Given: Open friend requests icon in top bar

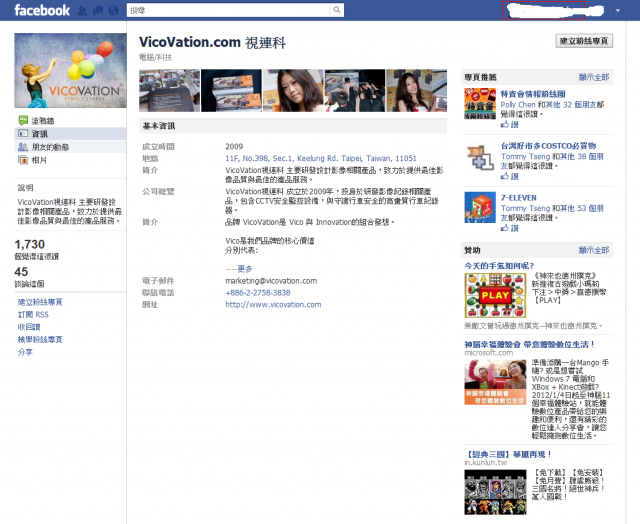Looking at the screenshot, I should [x=82, y=11].
